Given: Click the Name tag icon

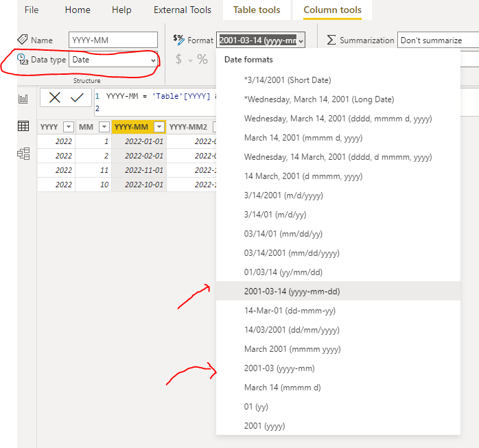Looking at the screenshot, I should 23,39.
